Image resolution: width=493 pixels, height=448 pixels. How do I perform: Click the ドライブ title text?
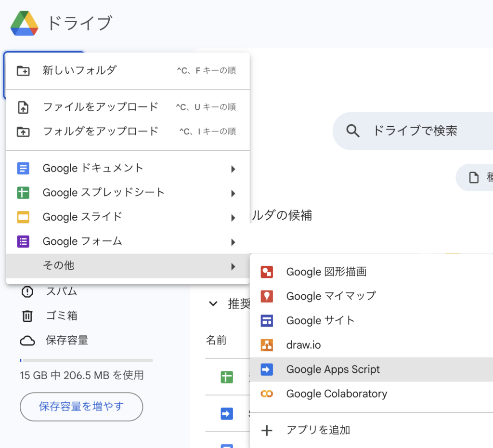coord(80,23)
